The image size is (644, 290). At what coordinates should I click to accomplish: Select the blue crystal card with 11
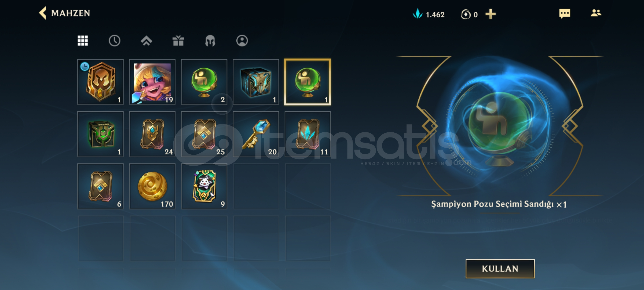pyautogui.click(x=308, y=134)
